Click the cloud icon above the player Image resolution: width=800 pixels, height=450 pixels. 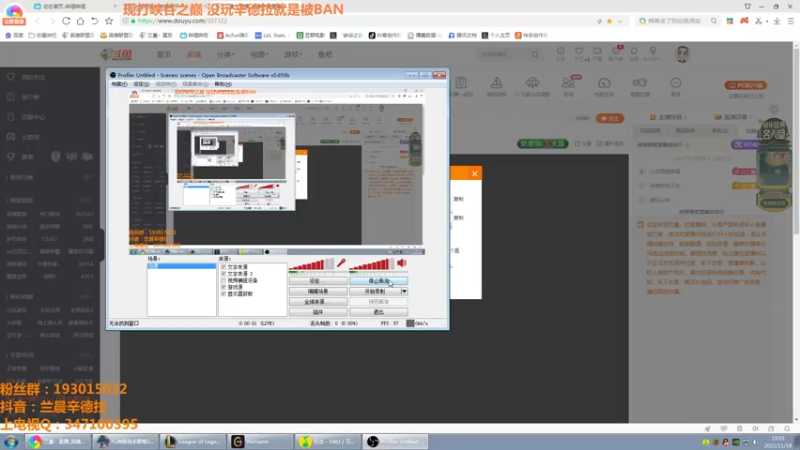[532, 83]
